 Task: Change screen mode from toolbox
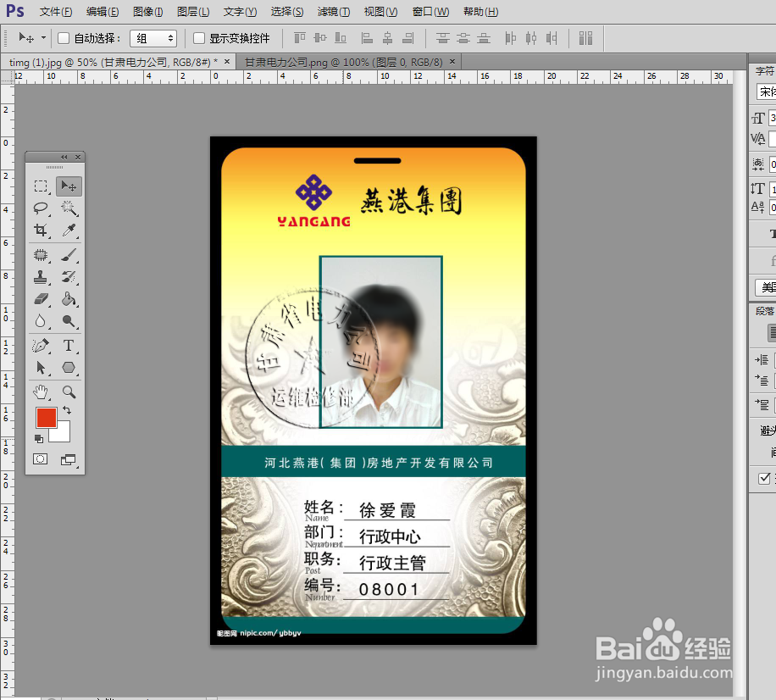tap(69, 460)
